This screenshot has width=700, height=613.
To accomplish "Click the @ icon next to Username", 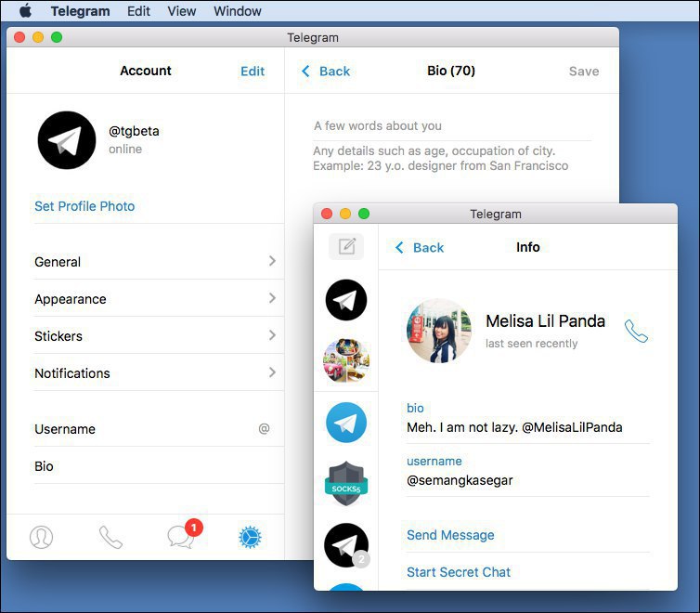I will tap(264, 428).
